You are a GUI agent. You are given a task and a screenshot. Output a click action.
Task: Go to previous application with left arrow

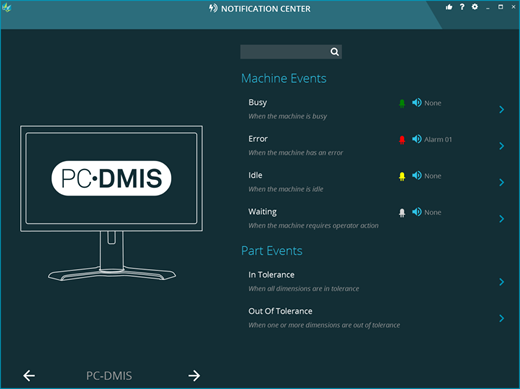pyautogui.click(x=29, y=376)
